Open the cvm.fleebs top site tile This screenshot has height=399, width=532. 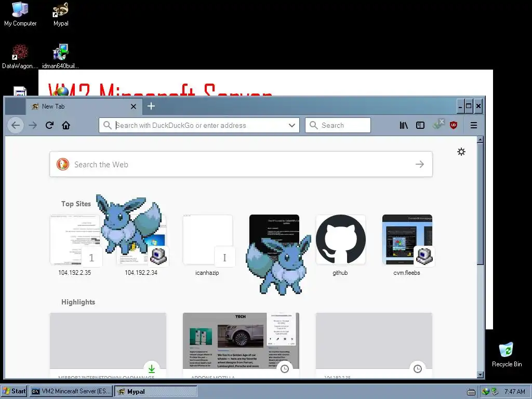[x=407, y=240]
